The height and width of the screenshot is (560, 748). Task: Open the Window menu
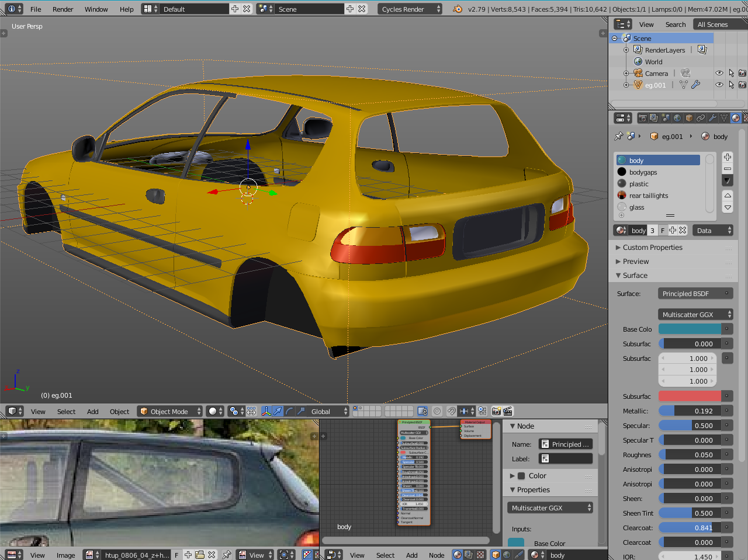coord(96,9)
